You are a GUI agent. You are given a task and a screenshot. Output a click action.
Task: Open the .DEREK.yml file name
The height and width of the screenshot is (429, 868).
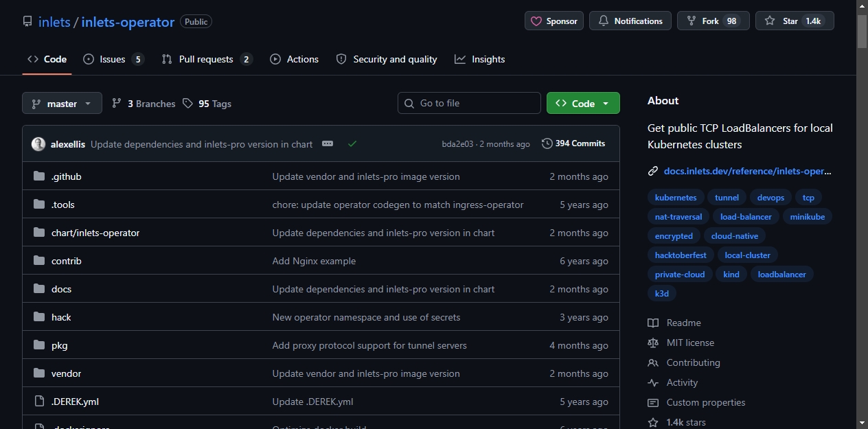pos(75,402)
